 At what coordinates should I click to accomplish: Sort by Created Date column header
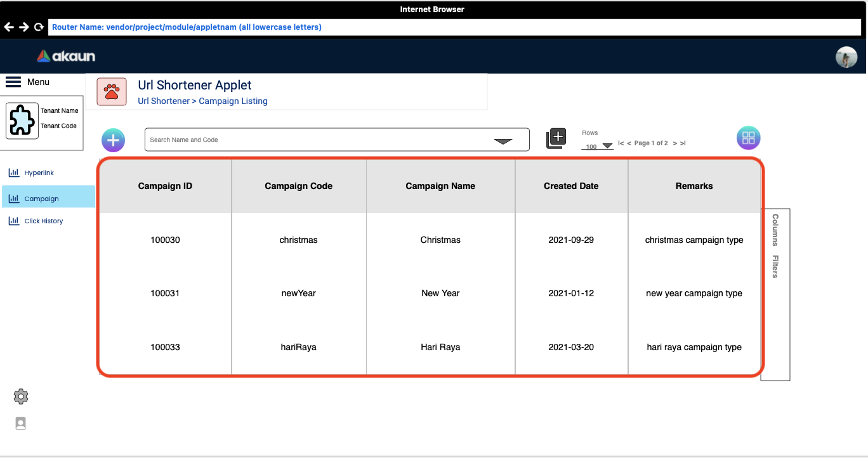(x=571, y=186)
